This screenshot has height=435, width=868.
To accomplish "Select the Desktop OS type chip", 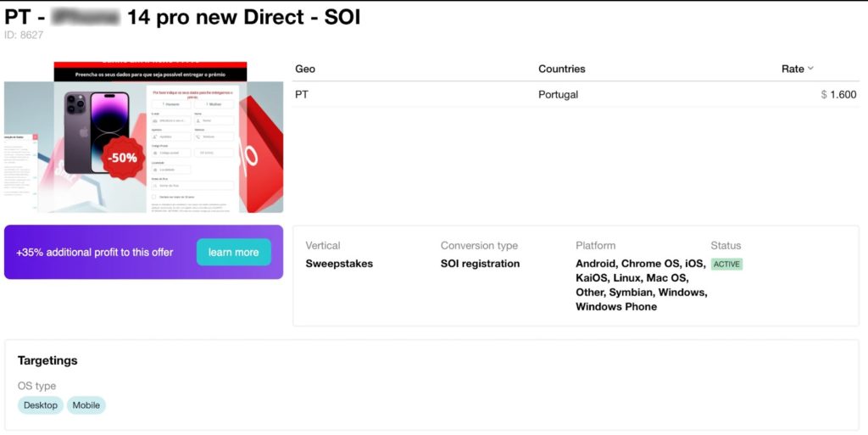I will tap(41, 405).
